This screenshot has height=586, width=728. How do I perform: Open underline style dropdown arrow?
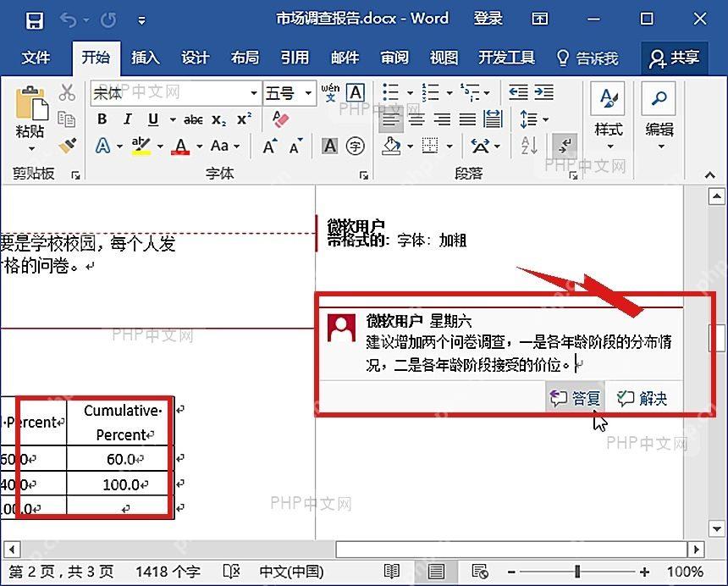tap(173, 119)
